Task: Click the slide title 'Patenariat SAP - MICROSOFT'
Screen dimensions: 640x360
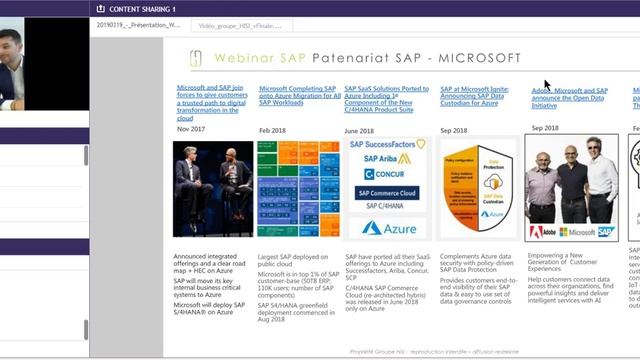Action: tap(416, 58)
